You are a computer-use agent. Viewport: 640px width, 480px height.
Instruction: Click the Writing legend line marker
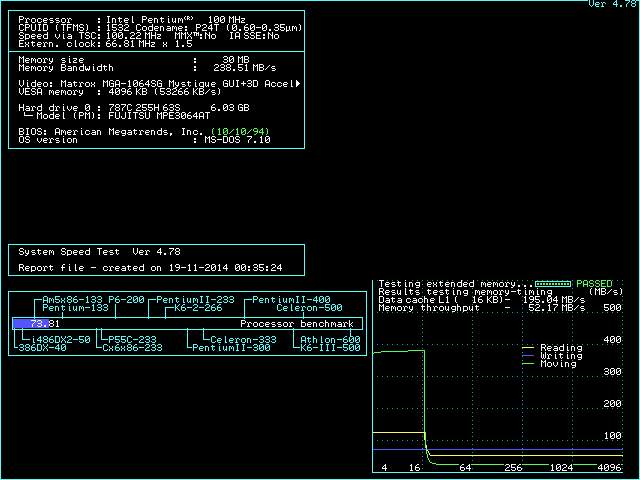528,356
